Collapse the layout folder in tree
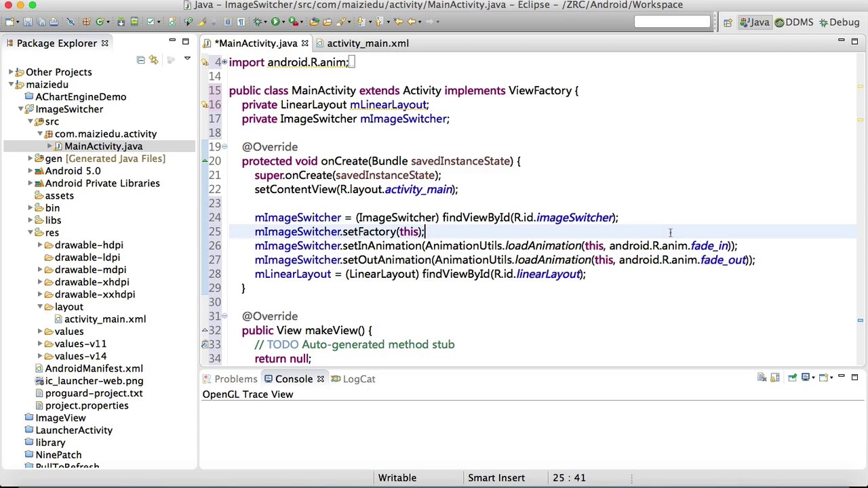 coord(40,307)
